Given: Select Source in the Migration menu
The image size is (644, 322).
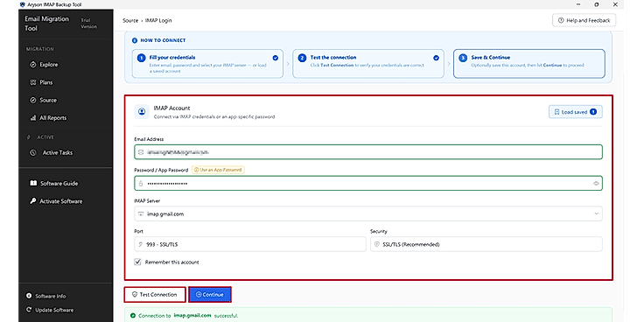Looking at the screenshot, I should pos(44,100).
